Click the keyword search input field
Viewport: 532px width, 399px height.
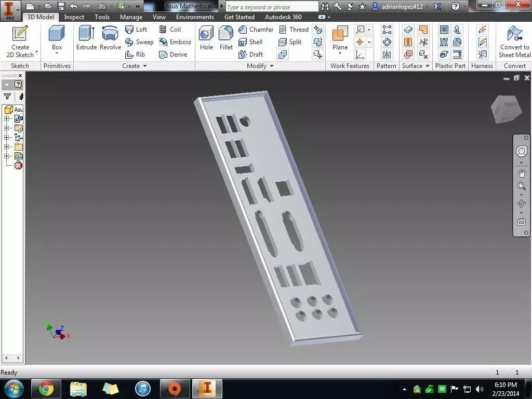tap(272, 7)
